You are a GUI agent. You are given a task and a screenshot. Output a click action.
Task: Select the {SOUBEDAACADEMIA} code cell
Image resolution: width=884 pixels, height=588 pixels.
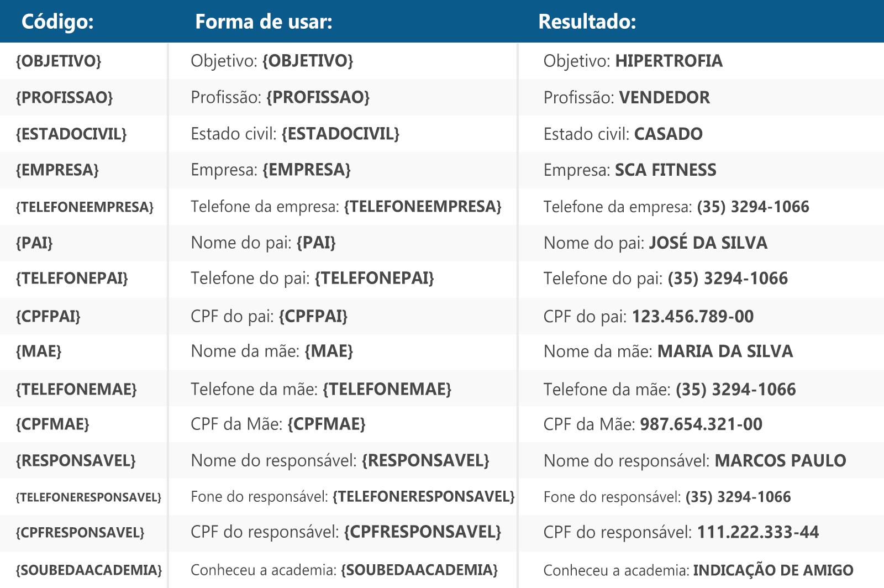pyautogui.click(x=89, y=570)
